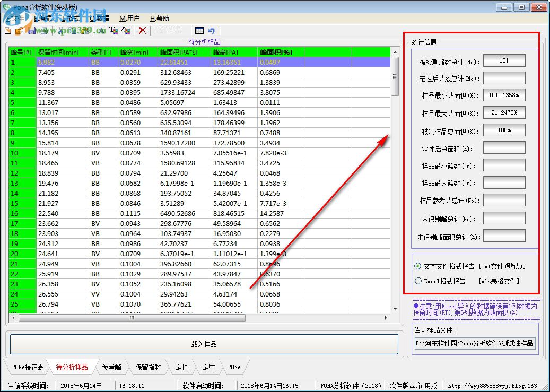Click the table's horizontal scrollbar right arrow
The width and height of the screenshot is (550, 392).
[386, 318]
